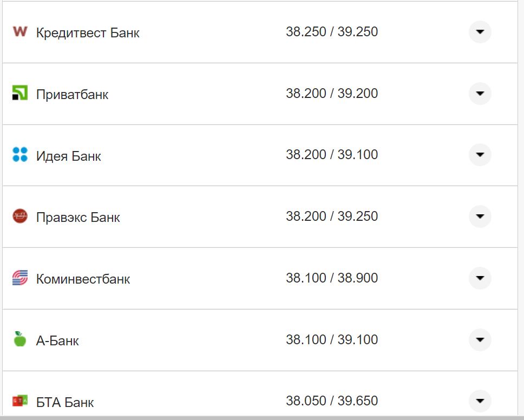Click the blue dots Идея Банк icon
Screen dimensions: 524x420
19,155
